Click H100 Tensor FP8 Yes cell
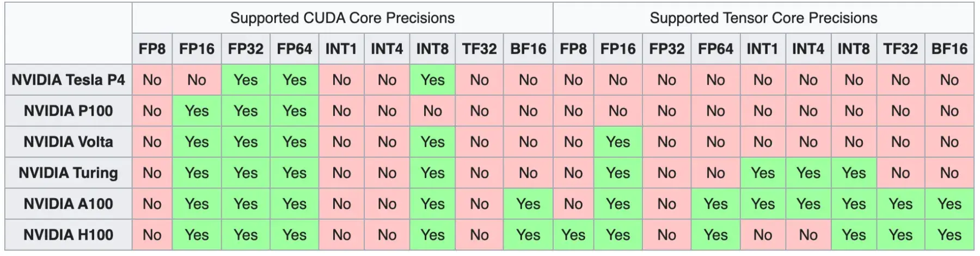Image resolution: width=980 pixels, height=256 pixels. pyautogui.click(x=573, y=235)
